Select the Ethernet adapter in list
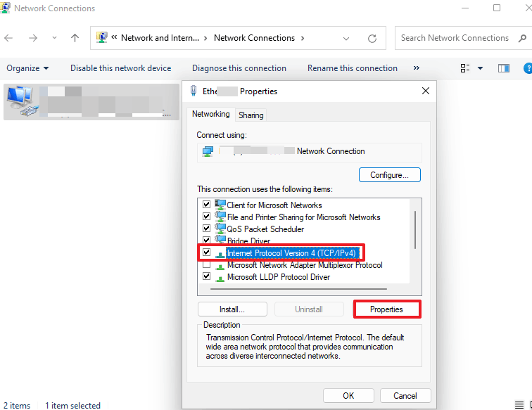 click(91, 102)
